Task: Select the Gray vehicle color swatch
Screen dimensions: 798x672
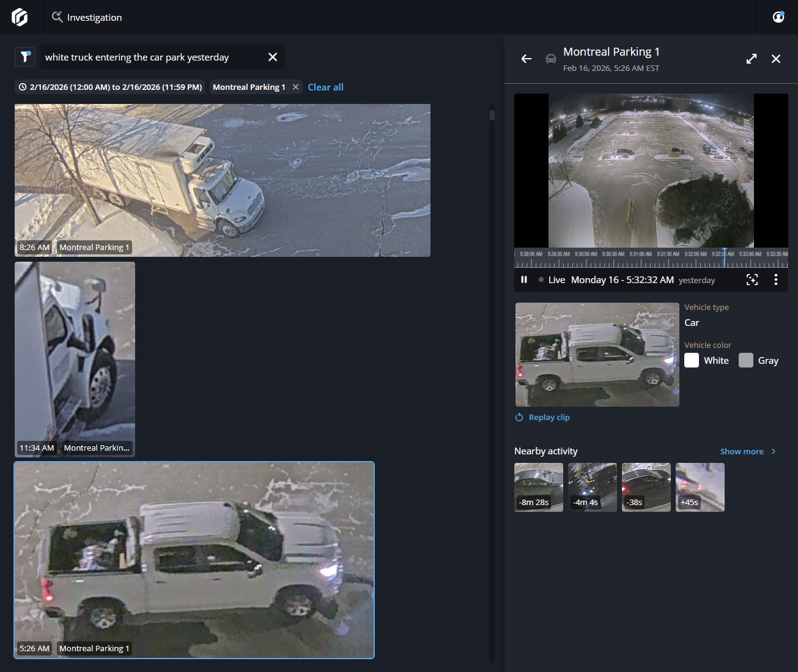Action: click(x=746, y=360)
